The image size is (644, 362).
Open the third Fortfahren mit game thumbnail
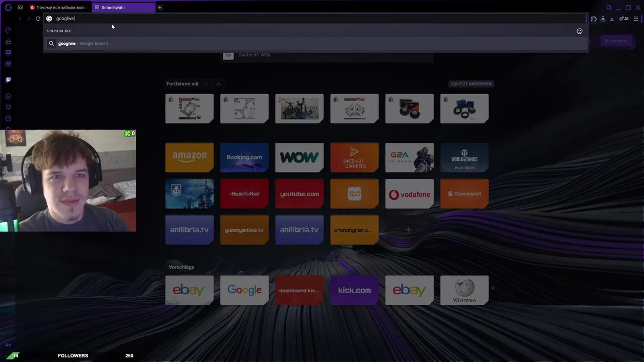click(299, 109)
